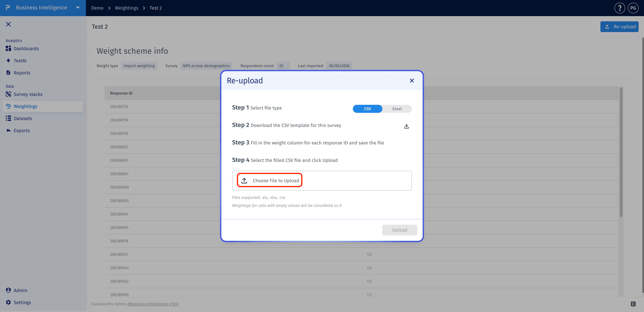Image resolution: width=644 pixels, height=312 pixels.
Task: Select response ID 206388795
Action: (119, 133)
